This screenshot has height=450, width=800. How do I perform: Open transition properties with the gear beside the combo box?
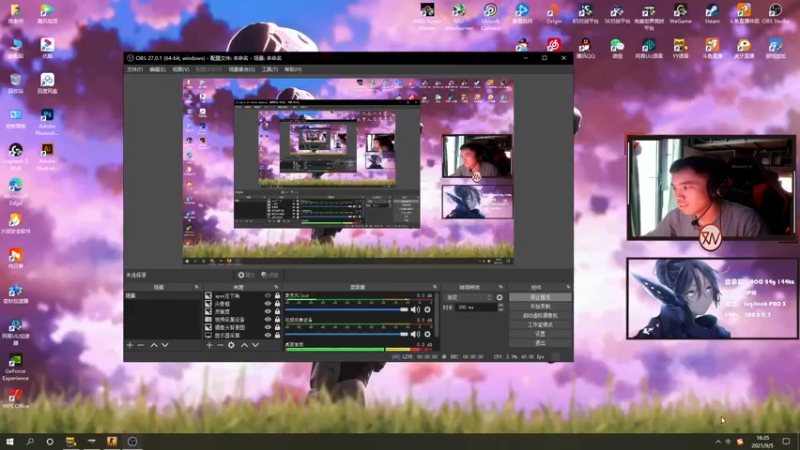499,297
